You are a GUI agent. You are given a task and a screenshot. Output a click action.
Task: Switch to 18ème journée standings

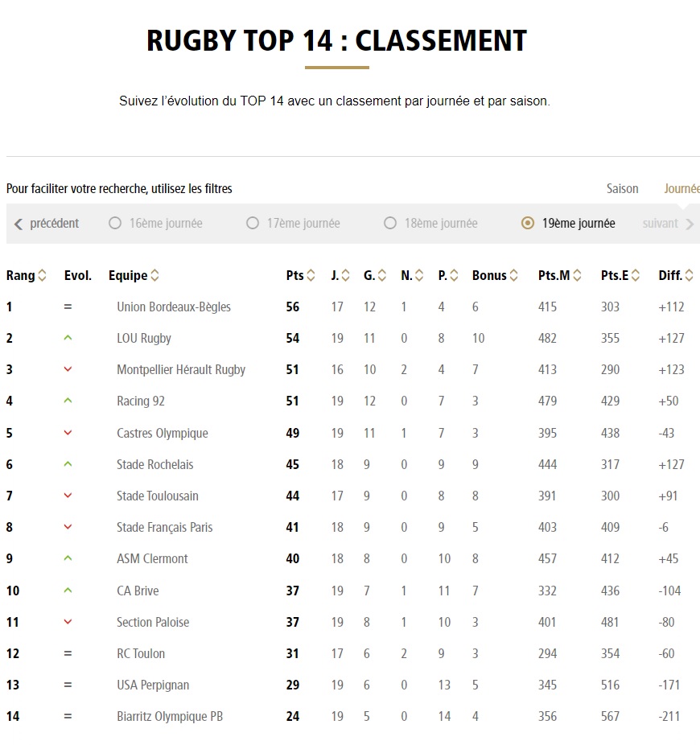coord(390,224)
